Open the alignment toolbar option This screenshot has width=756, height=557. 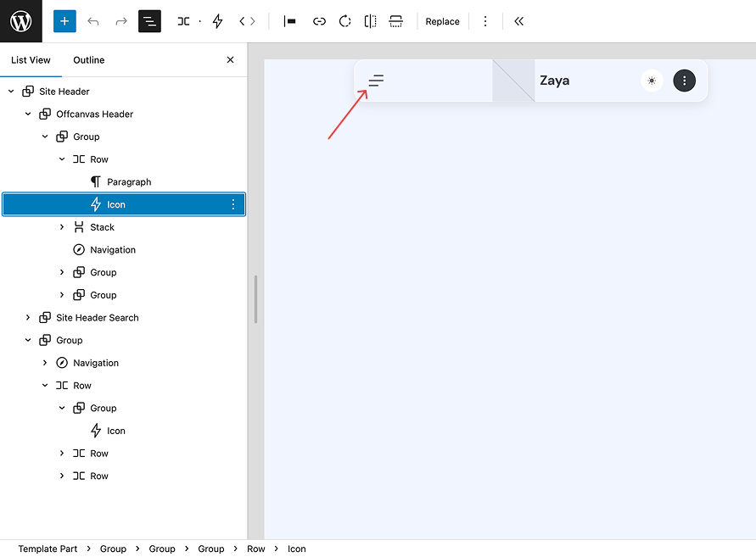click(290, 21)
